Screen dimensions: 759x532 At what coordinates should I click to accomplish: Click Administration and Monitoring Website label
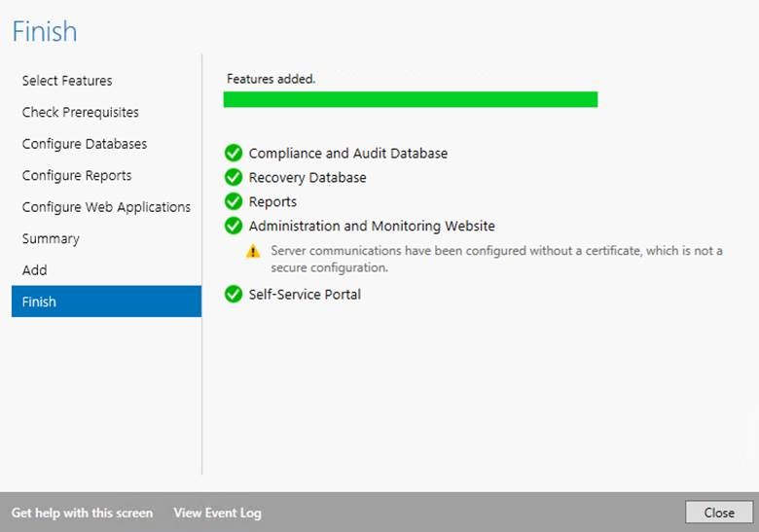coord(372,226)
